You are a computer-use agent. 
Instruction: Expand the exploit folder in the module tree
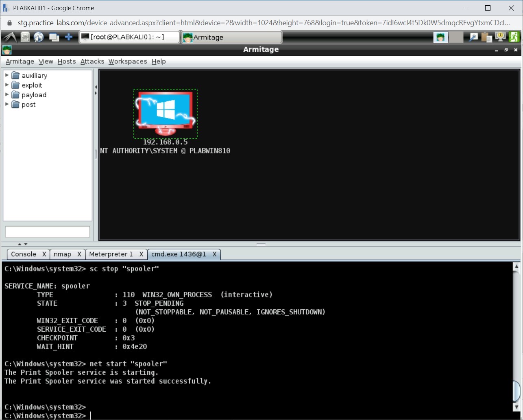pyautogui.click(x=7, y=85)
